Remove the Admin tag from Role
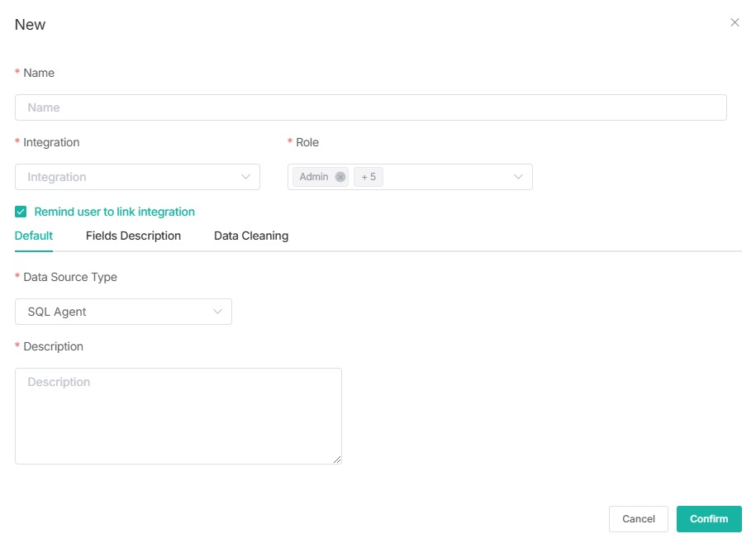The width and height of the screenshot is (756, 548). click(x=340, y=177)
